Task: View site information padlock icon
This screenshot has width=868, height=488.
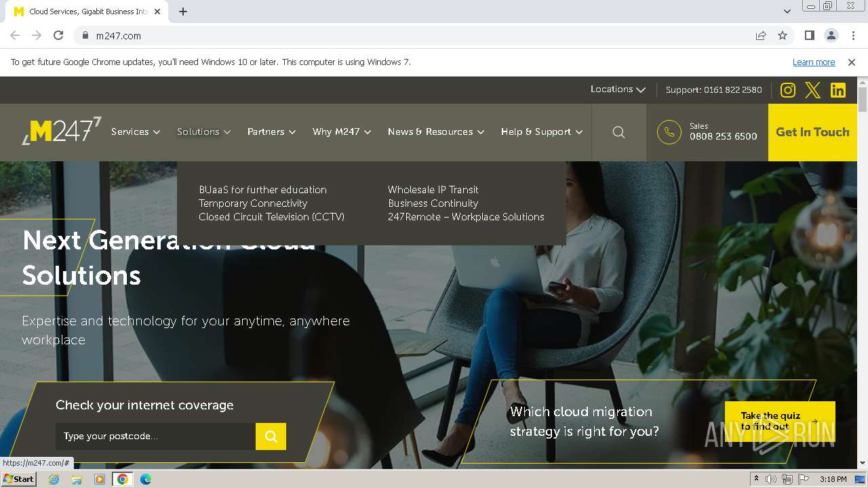Action: click(85, 35)
